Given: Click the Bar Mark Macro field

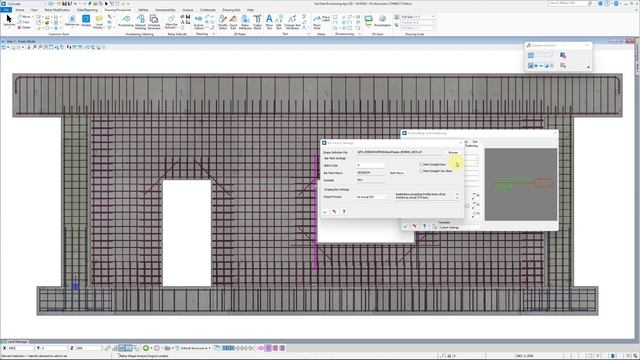Looking at the screenshot, I should point(370,173).
